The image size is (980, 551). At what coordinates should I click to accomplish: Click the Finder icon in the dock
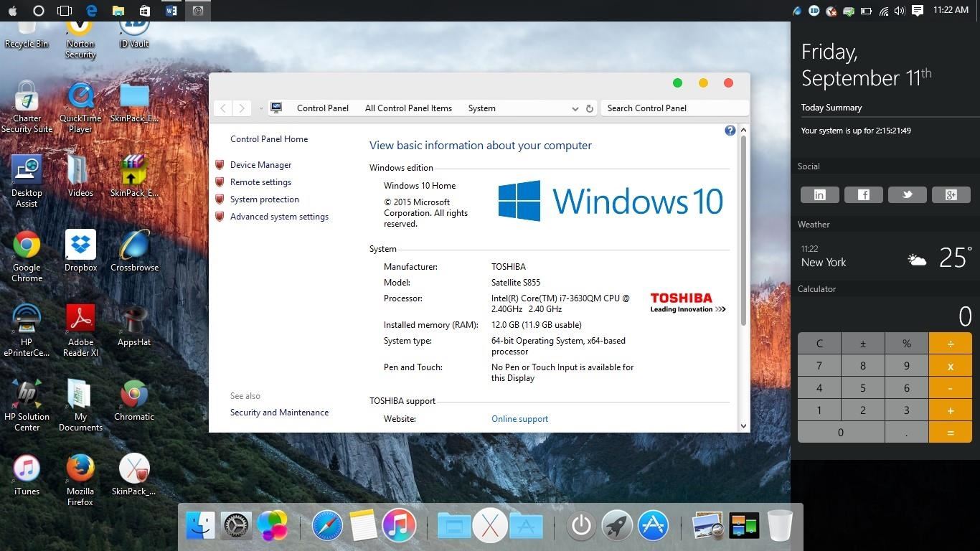(200, 526)
